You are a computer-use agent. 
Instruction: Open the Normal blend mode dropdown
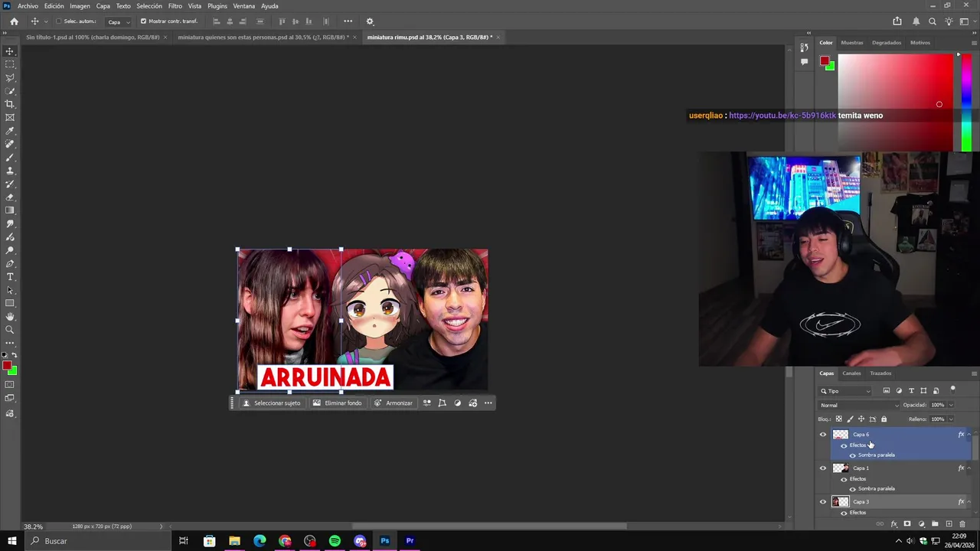(x=859, y=406)
